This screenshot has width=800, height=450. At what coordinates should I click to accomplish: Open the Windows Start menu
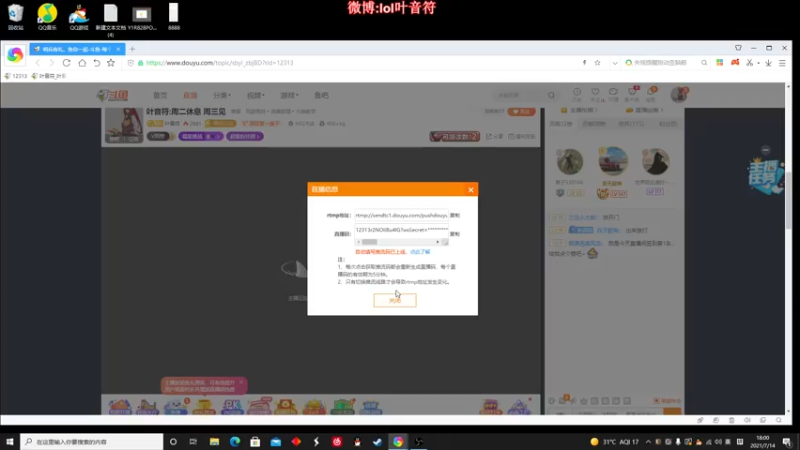(9, 441)
